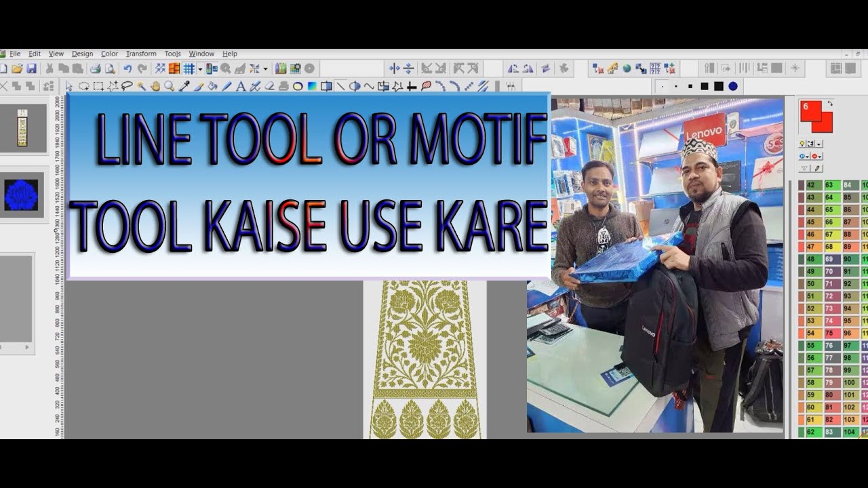
Task: Open the blue circle palette dropdown
Action: pos(804,156)
